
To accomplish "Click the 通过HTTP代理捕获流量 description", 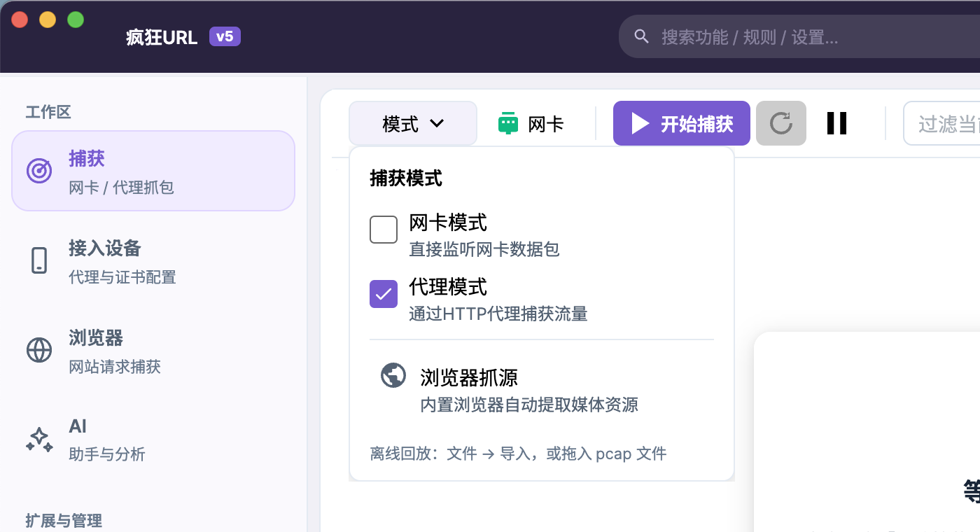I will tap(498, 314).
